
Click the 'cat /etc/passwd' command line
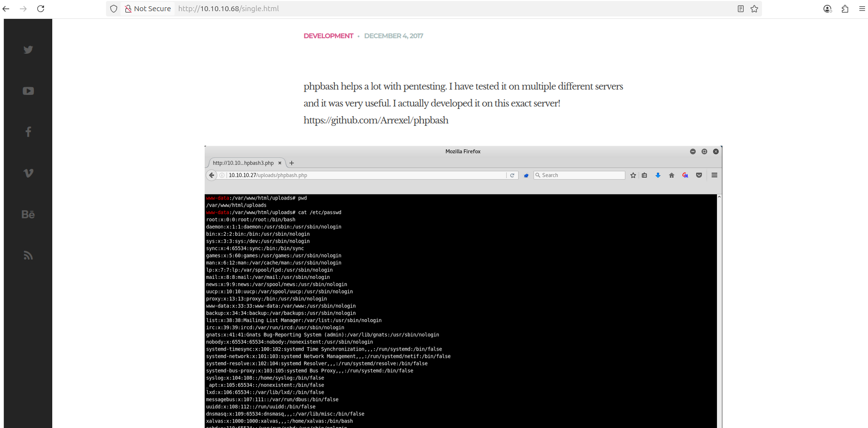pos(273,213)
